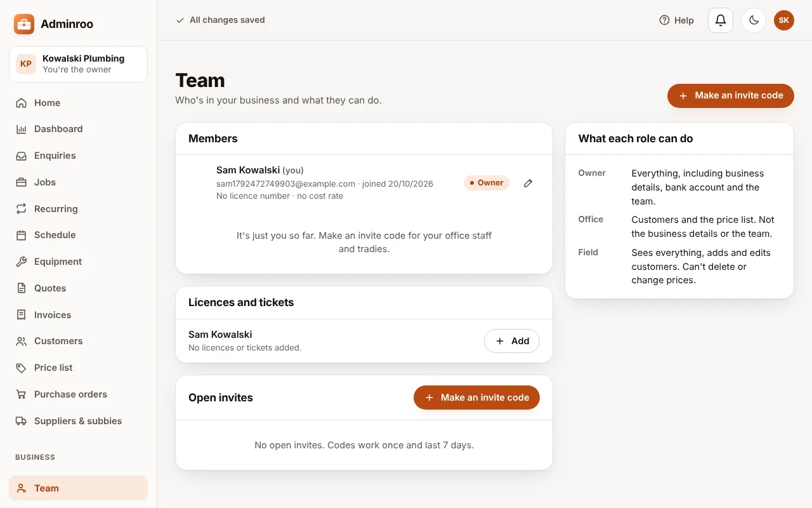
Task: Click the Office role label
Action: 591,219
